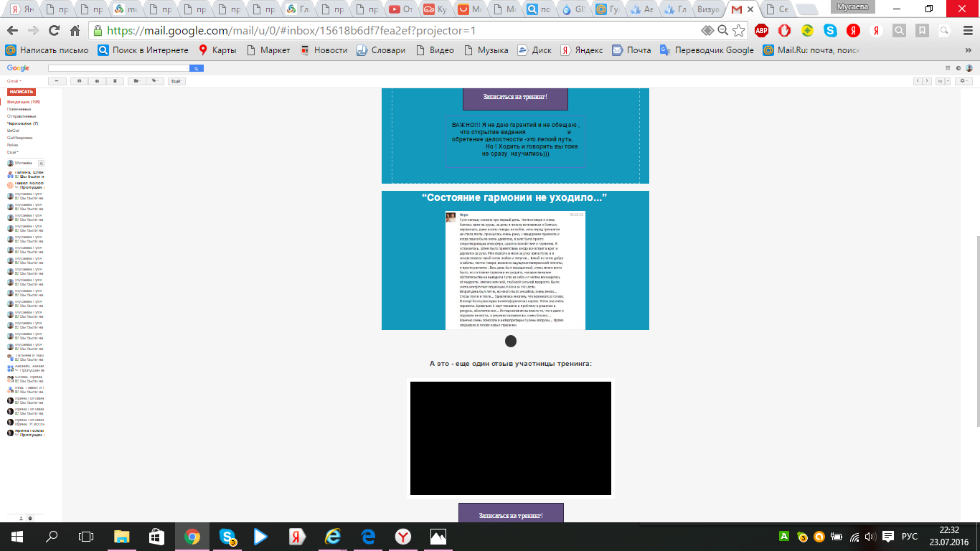Expand the Ещё toolbar dropdown

click(x=176, y=81)
